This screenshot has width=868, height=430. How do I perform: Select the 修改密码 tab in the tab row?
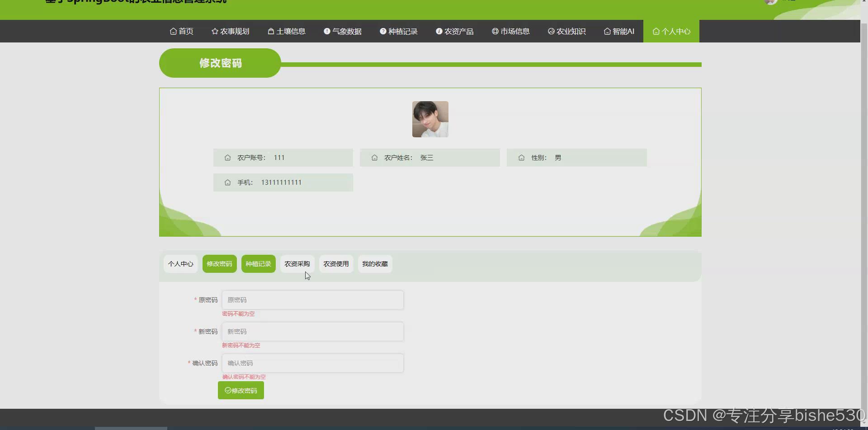pos(219,264)
